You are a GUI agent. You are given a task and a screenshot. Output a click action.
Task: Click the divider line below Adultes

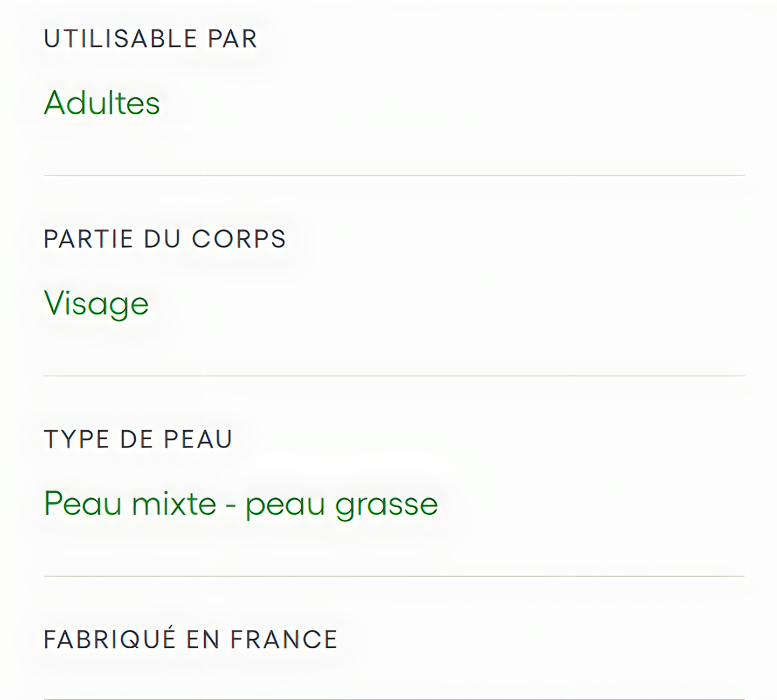[394, 176]
